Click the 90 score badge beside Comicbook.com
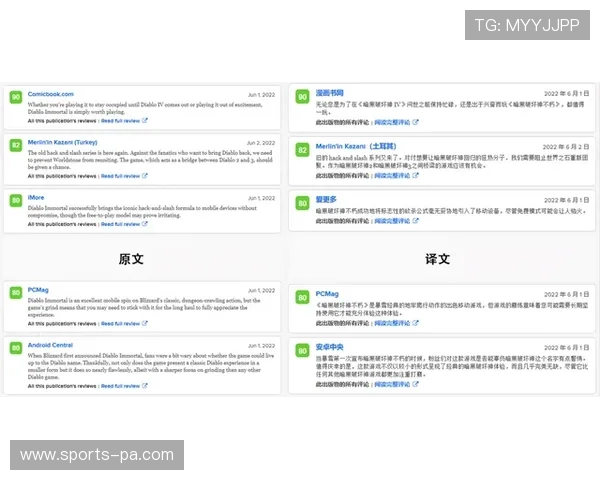The height and width of the screenshot is (480, 600). (16, 97)
